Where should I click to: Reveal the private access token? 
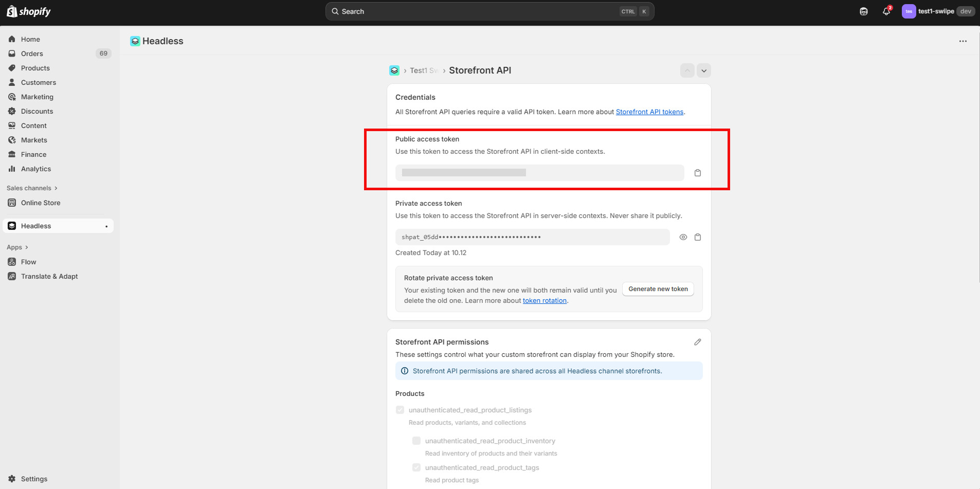pos(683,237)
